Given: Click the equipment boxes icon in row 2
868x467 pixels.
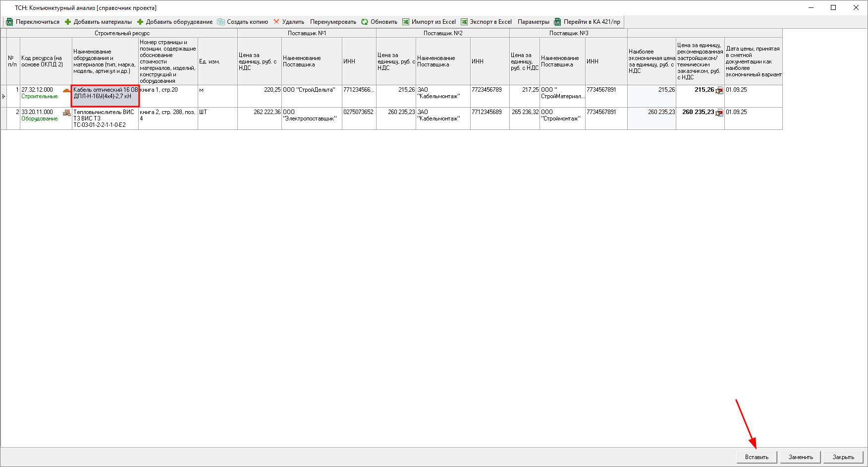Looking at the screenshot, I should (66, 113).
